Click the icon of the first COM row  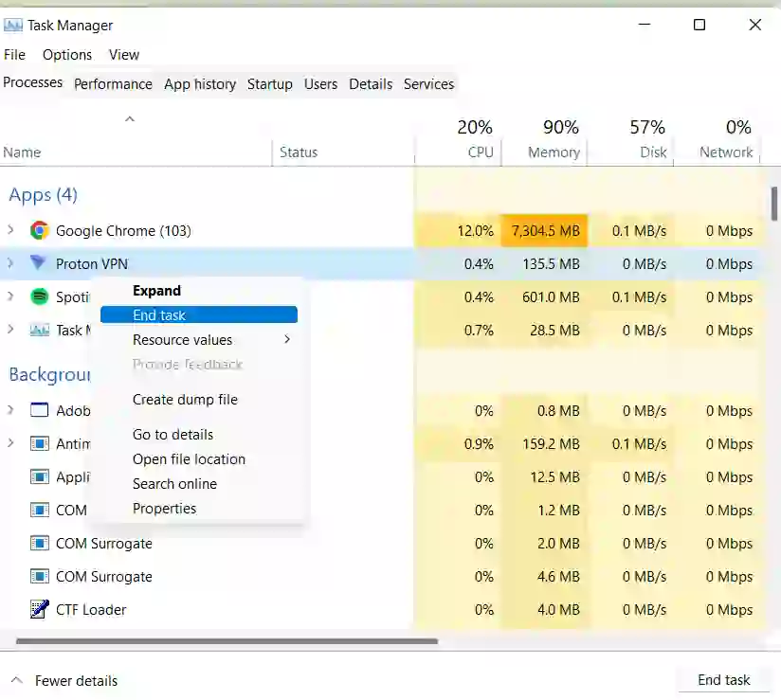40,510
